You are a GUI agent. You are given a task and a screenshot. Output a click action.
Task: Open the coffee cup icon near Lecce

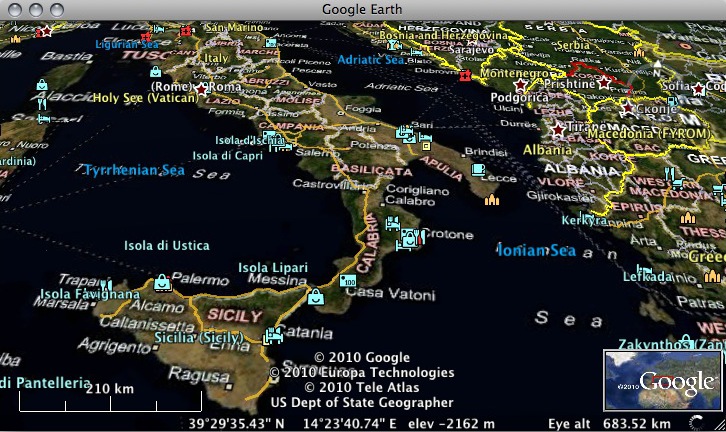478,170
